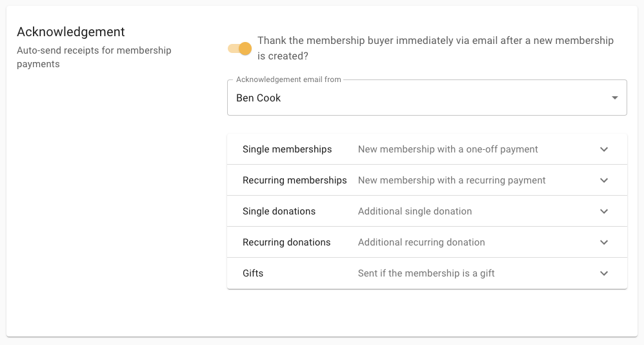This screenshot has width=644, height=345.
Task: Click the chevron on Single donations row
Action: pos(604,211)
